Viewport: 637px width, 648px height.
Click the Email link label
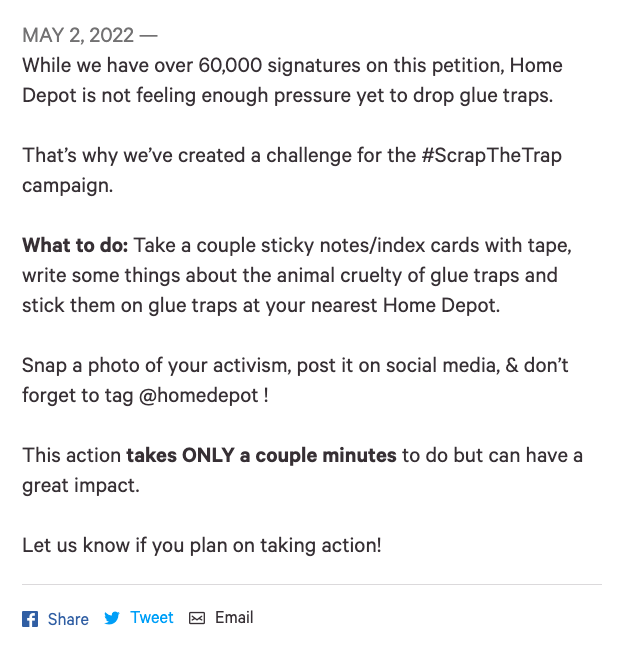(234, 617)
